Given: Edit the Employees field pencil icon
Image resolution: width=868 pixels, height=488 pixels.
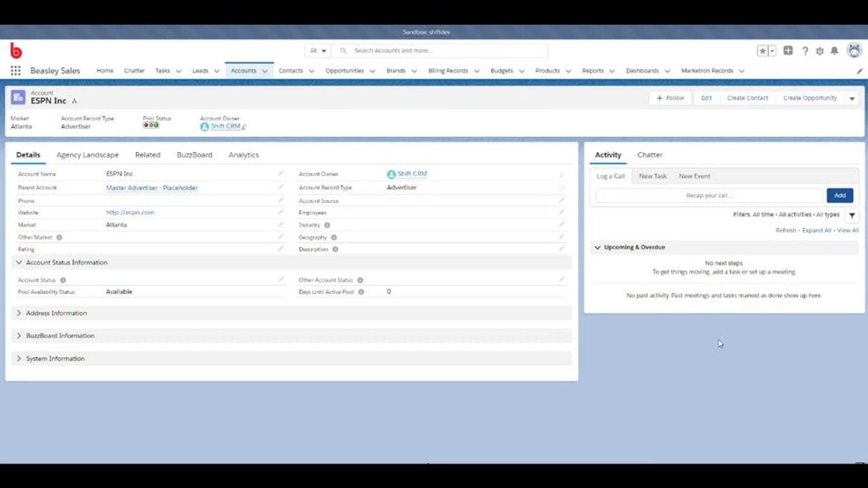Looking at the screenshot, I should coord(561,213).
